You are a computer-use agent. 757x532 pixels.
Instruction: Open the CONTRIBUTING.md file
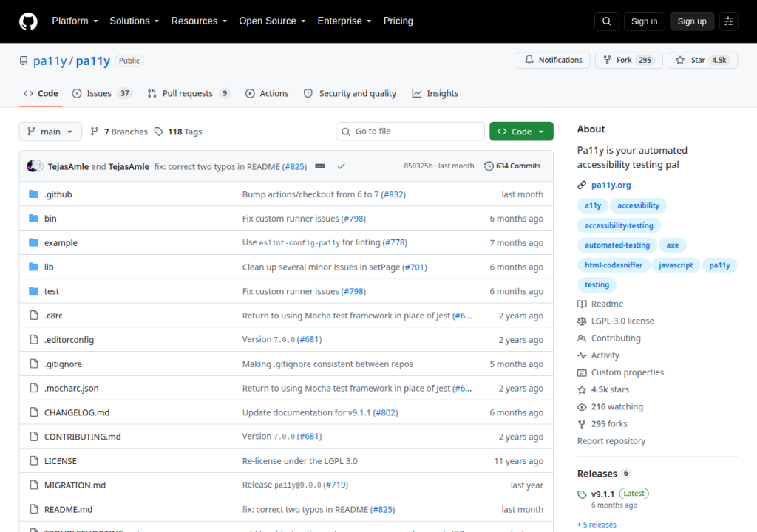pos(83,437)
